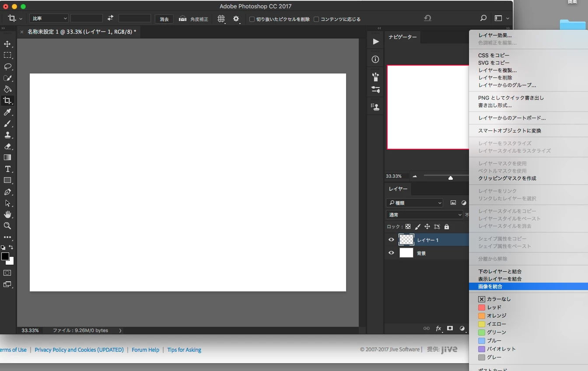This screenshot has width=588, height=371.
Task: Select the Eraser tool
Action: pos(7,147)
